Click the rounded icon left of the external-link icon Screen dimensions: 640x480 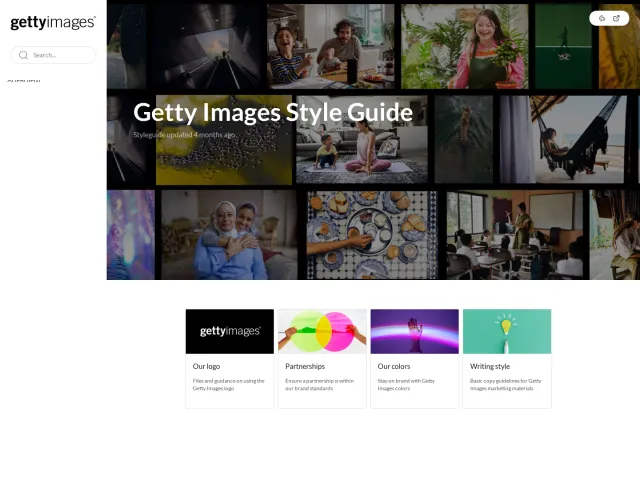pos(602,18)
